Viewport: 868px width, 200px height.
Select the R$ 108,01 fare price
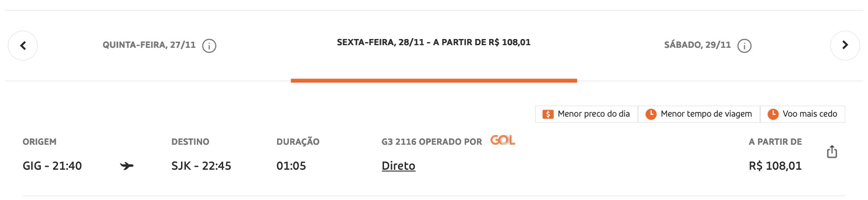775,166
